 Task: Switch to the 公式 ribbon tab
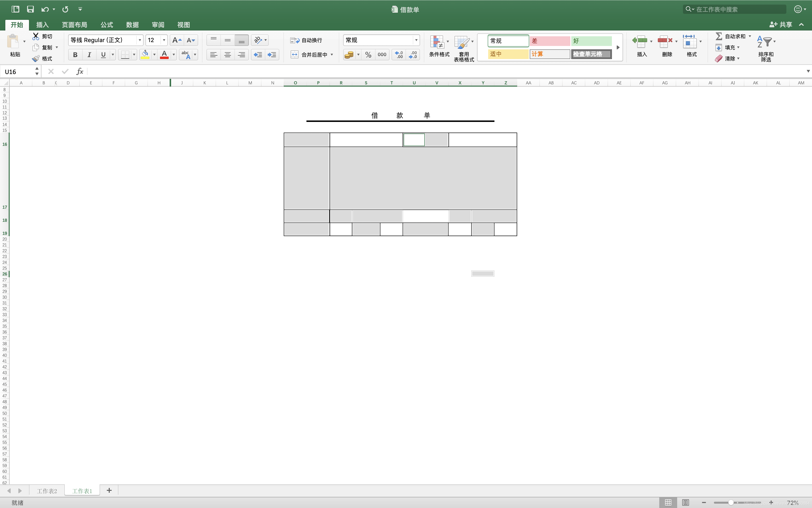click(x=107, y=25)
